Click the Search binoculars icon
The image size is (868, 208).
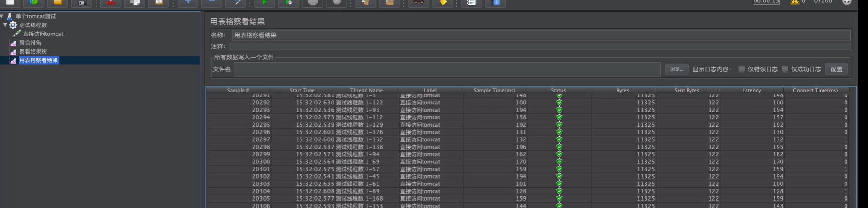coord(419,2)
